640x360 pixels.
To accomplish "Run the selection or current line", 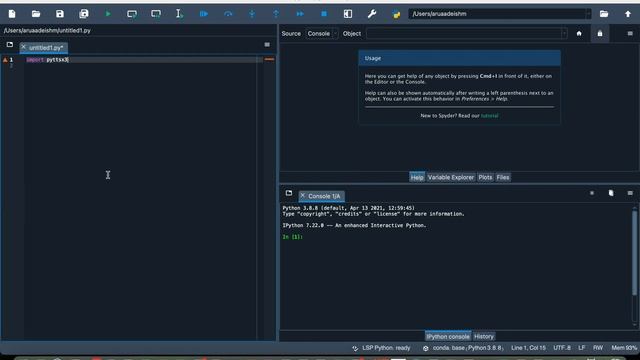I will tap(179, 14).
